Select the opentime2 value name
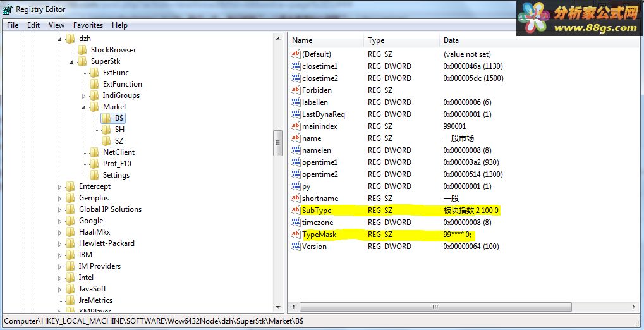Screen dimensions: 644x330 click(x=320, y=174)
